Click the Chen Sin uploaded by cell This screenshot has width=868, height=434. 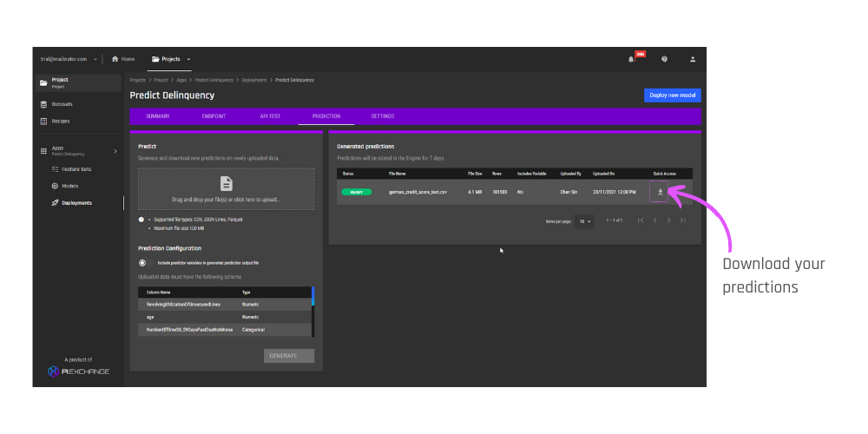(569, 192)
